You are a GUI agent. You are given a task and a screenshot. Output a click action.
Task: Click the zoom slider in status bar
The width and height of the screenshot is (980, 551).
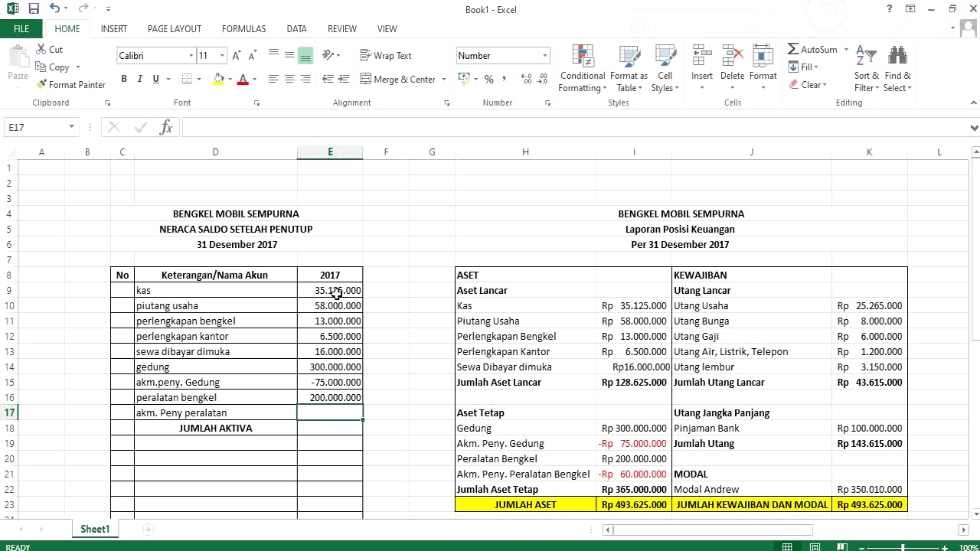tap(903, 547)
